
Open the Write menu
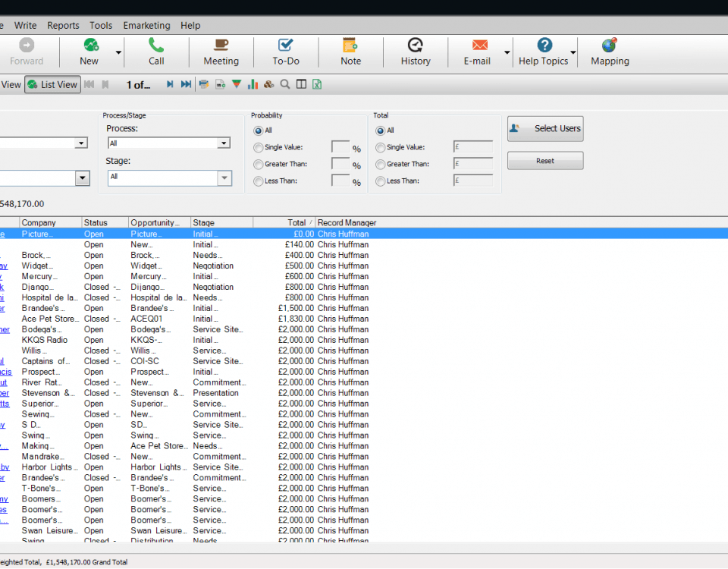pyautogui.click(x=25, y=26)
